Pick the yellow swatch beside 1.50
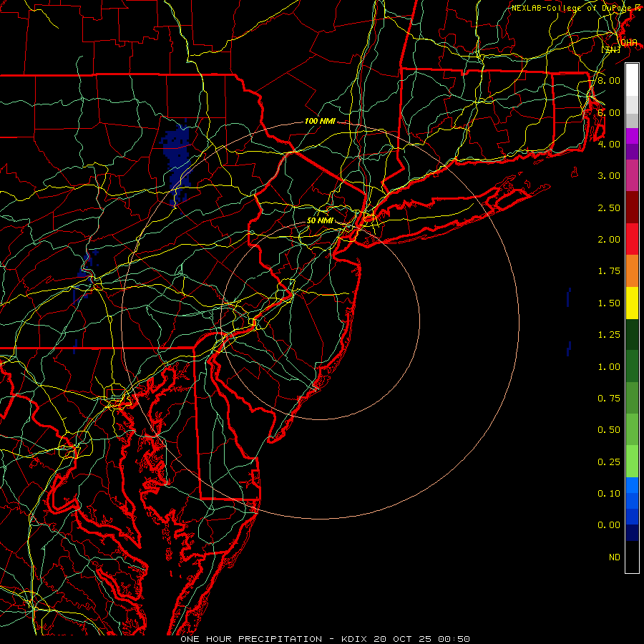The height and width of the screenshot is (644, 644). [x=632, y=303]
